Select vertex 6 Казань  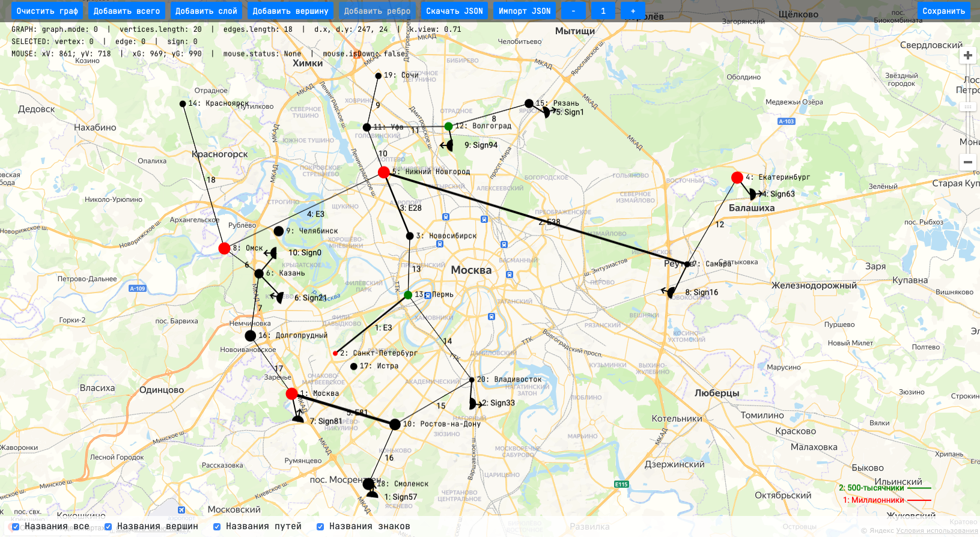click(259, 273)
